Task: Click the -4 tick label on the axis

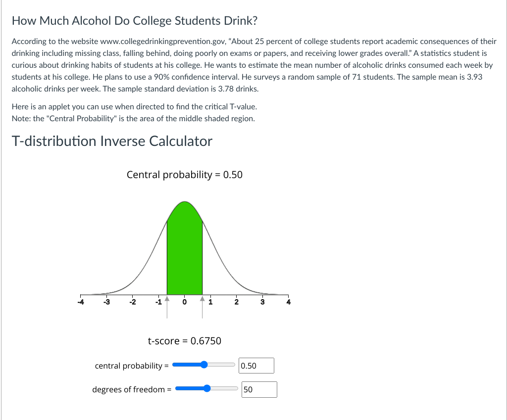Action: 81,302
